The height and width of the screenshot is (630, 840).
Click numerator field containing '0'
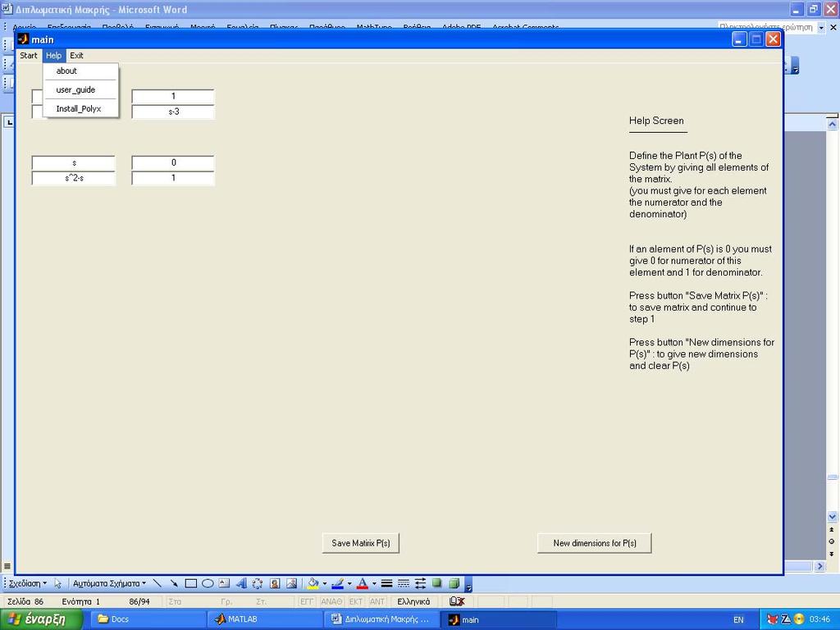click(x=173, y=162)
